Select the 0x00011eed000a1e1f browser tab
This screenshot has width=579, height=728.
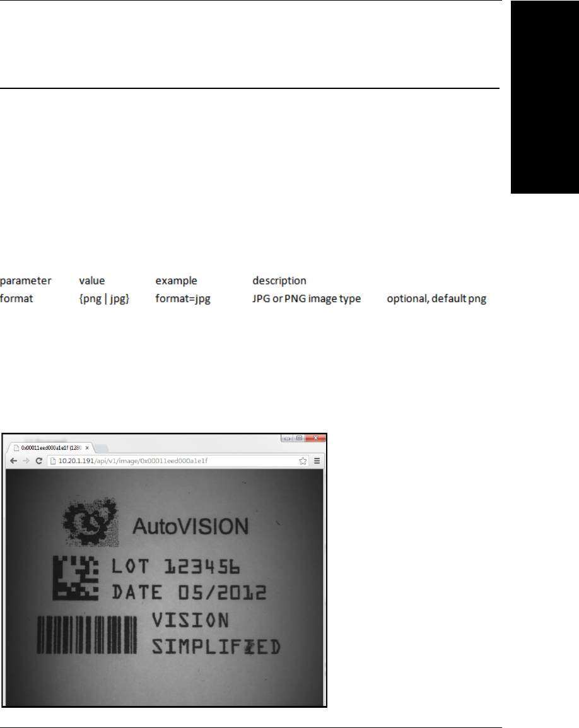[x=50, y=448]
